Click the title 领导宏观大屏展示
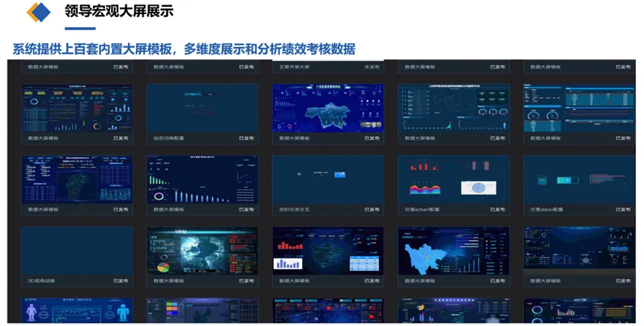 (119, 11)
